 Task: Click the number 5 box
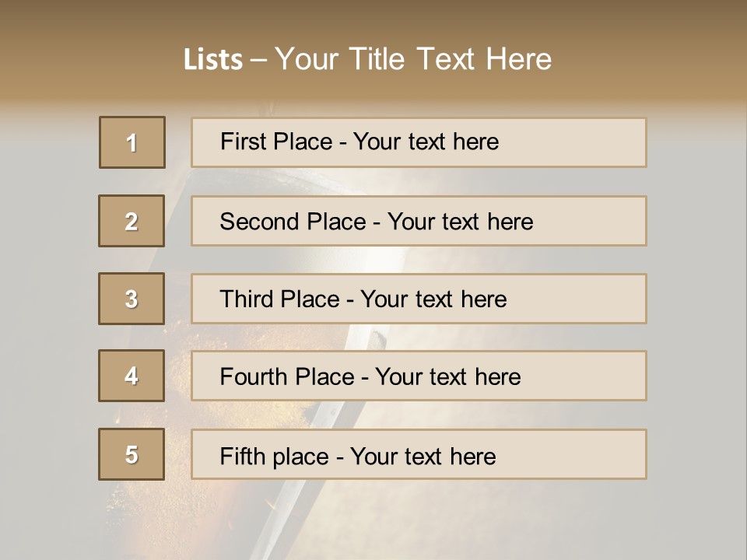(132, 454)
